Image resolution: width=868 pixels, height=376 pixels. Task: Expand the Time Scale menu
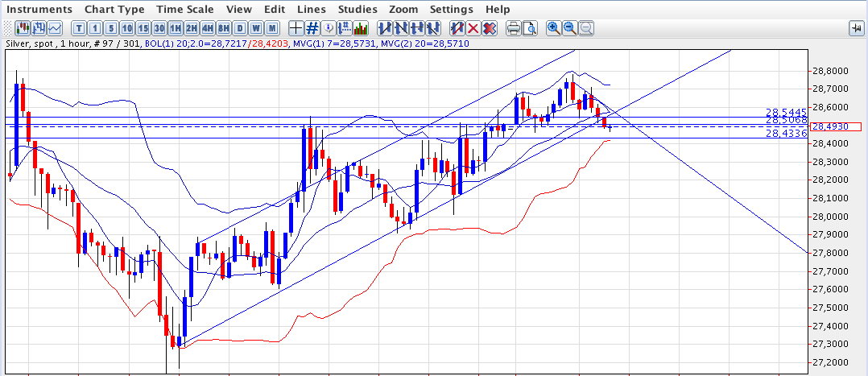click(186, 9)
